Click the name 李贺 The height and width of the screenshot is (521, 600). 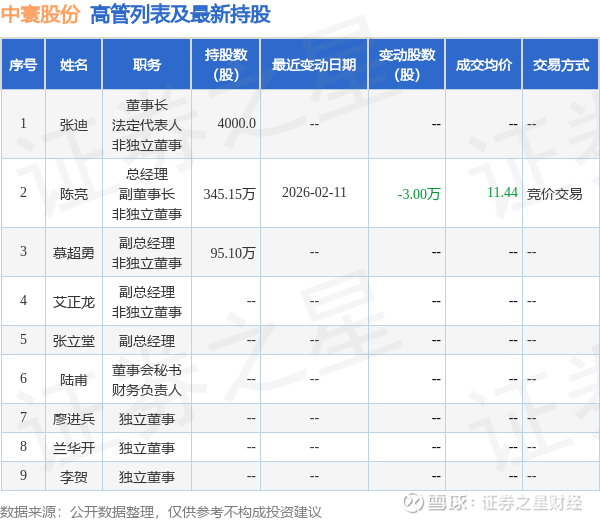[x=73, y=477]
